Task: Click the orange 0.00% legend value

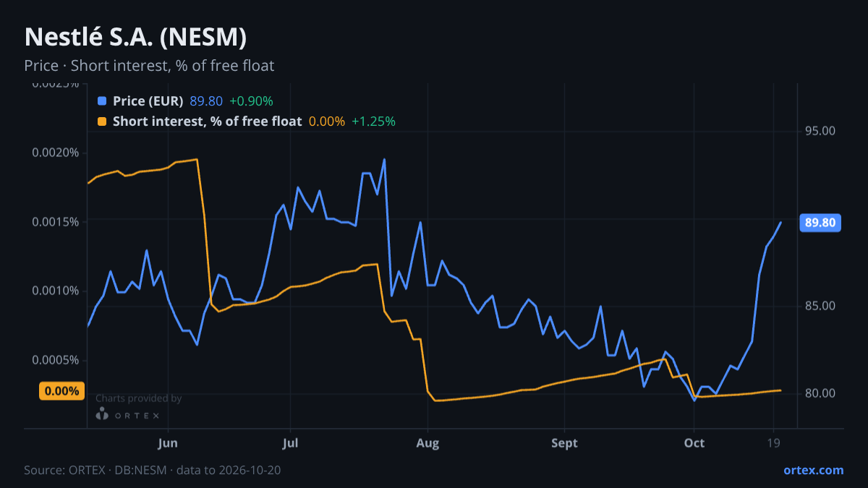Action: click(x=327, y=121)
